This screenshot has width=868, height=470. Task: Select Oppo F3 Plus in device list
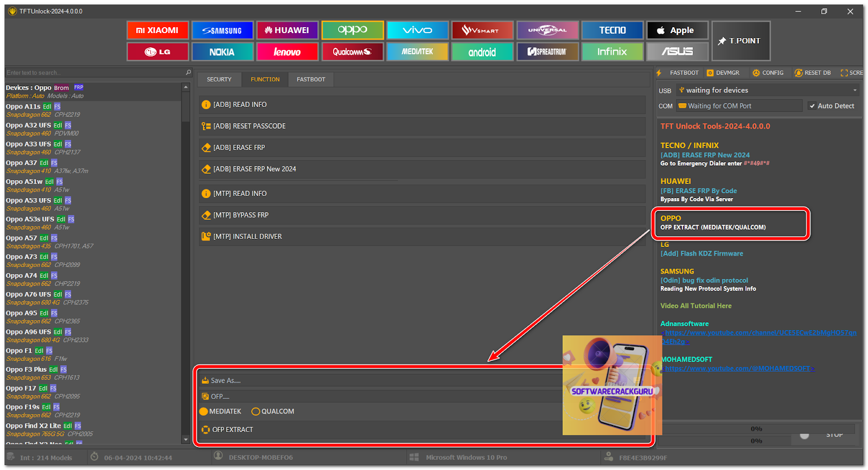(x=93, y=373)
